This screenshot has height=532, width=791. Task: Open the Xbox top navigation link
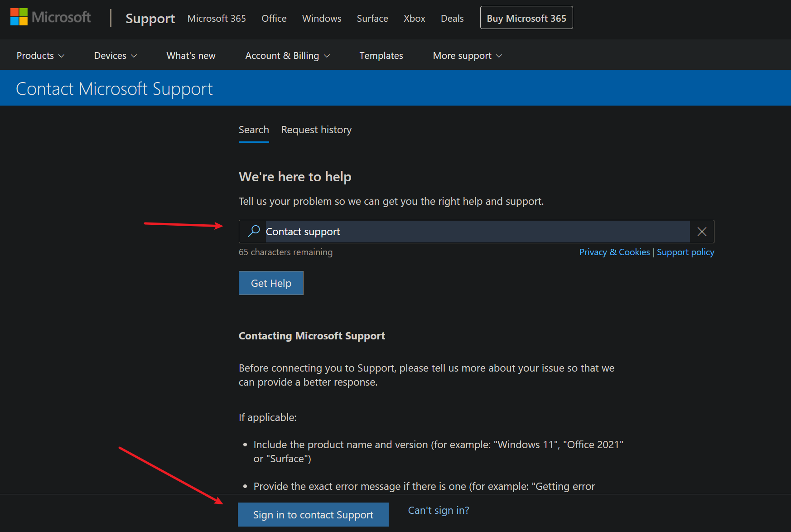415,18
